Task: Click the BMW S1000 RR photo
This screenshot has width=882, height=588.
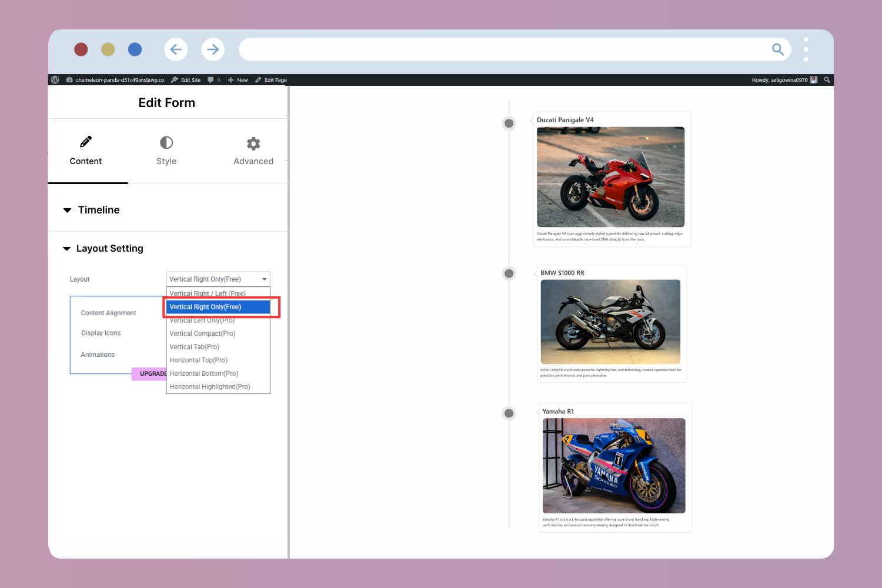Action: (610, 322)
